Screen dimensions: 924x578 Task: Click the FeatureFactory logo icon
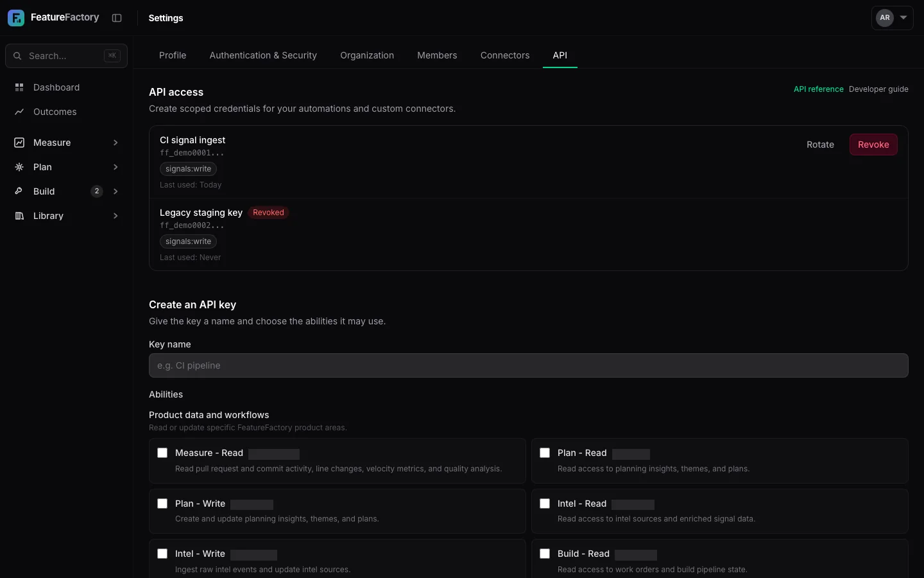point(16,18)
